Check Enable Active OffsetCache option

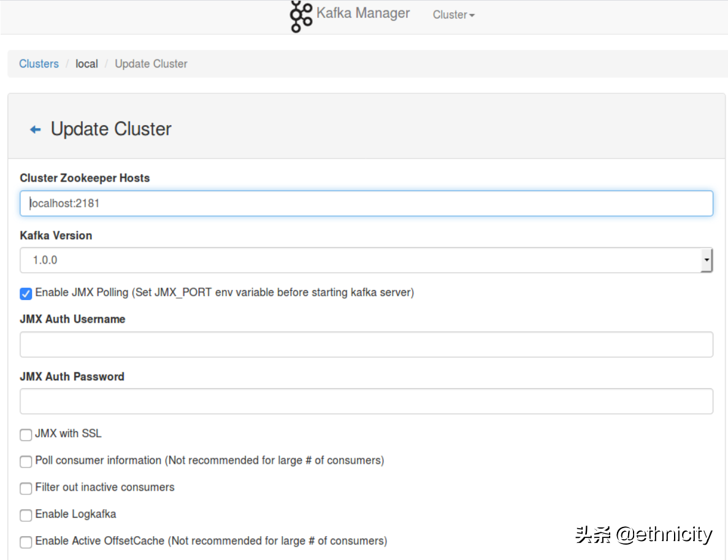26,542
